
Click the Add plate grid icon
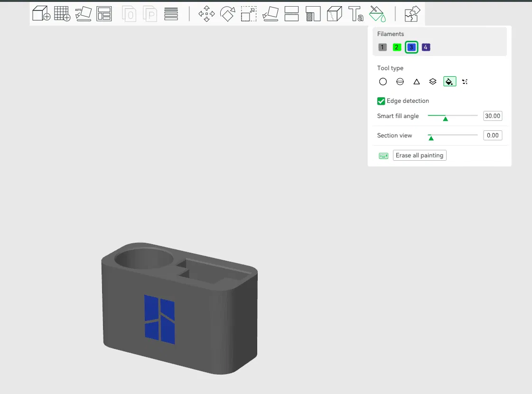click(62, 14)
